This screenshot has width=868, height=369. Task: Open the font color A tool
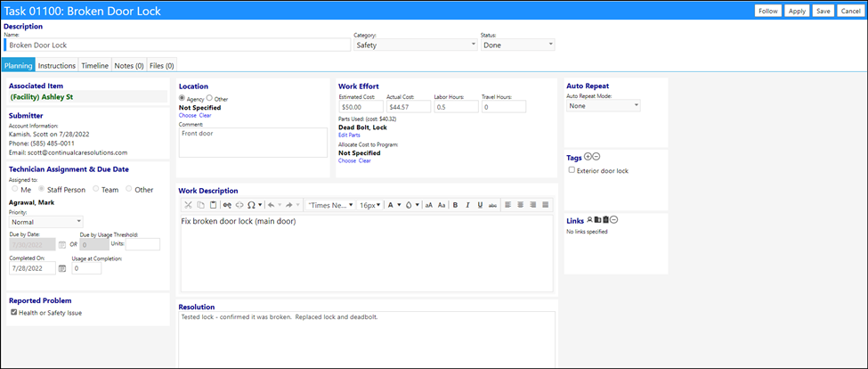coord(390,205)
